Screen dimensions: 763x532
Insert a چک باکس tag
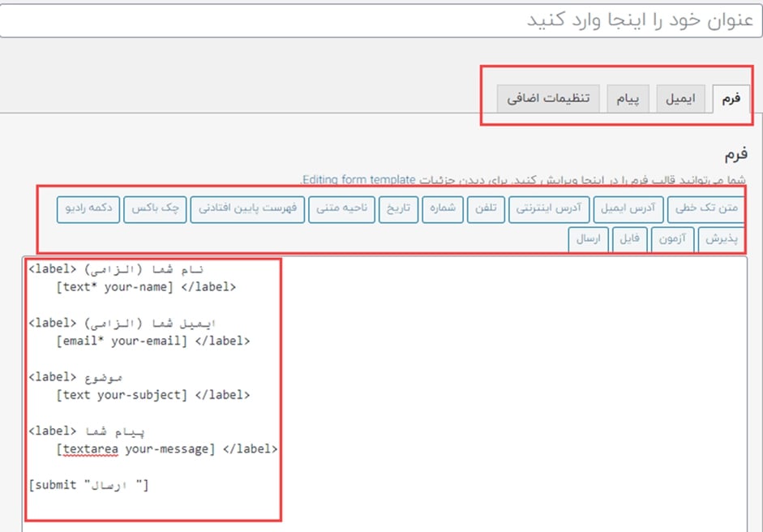click(155, 209)
